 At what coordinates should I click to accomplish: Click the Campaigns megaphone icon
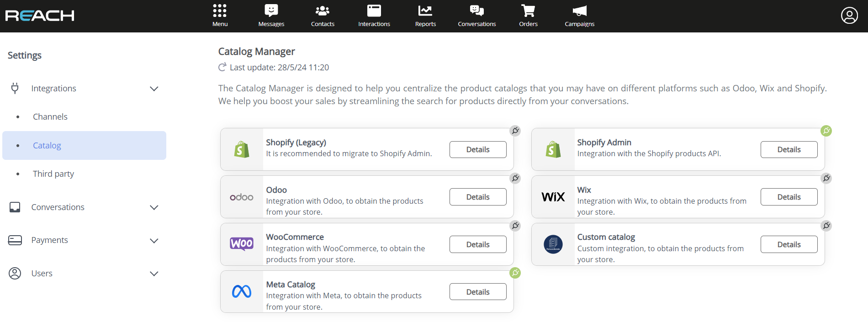click(579, 11)
